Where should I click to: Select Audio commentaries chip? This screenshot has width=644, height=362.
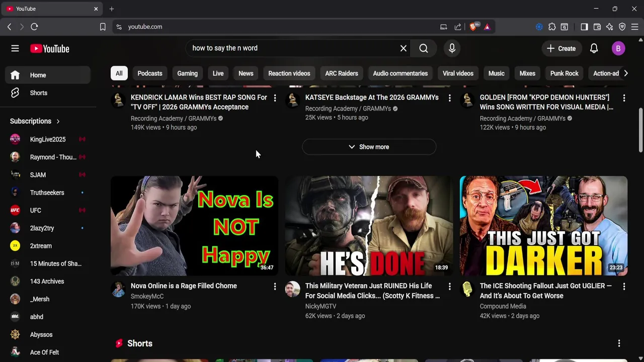(x=400, y=73)
